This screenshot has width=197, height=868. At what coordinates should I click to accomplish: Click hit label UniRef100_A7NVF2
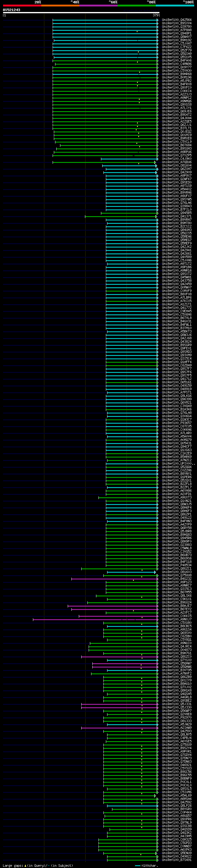(177, 674)
